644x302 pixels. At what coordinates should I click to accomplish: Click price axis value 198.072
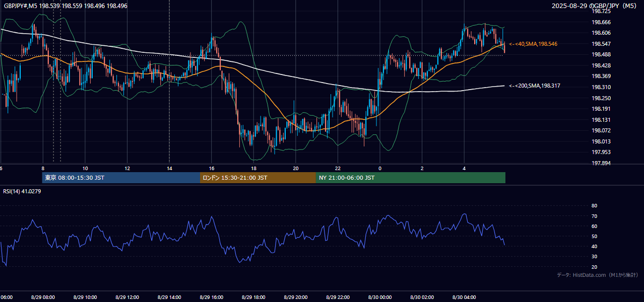601,130
